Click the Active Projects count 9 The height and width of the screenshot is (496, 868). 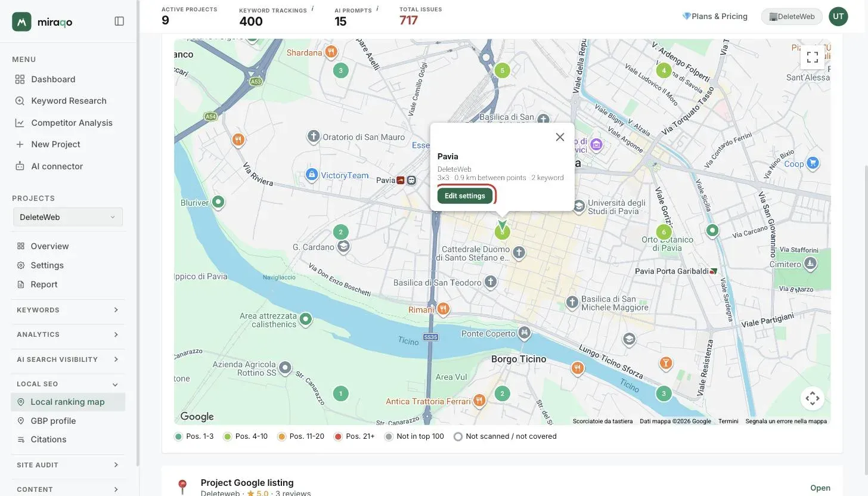[165, 20]
